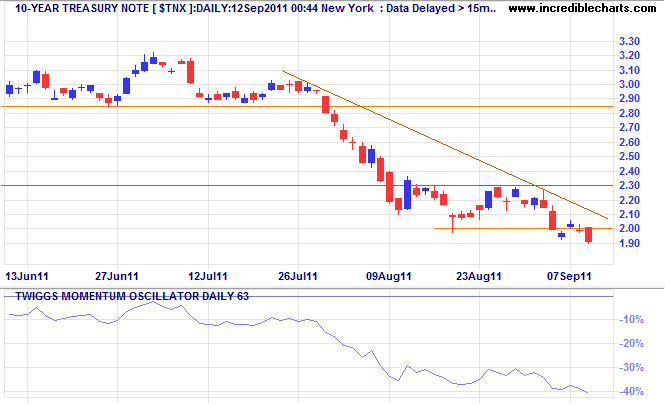665x405 pixels.
Task: Click the chart title '10-YEAR TREASURY NOTE'
Action: pyautogui.click(x=82, y=8)
